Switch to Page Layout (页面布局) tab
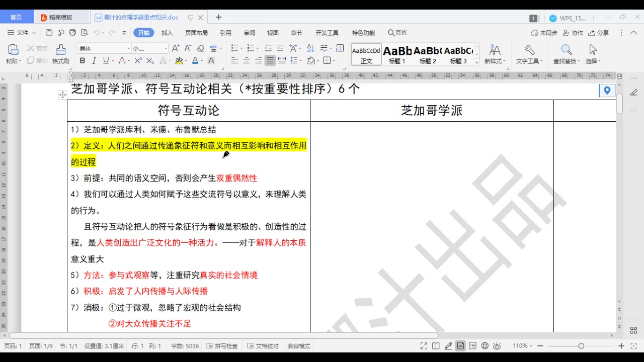Image resolution: width=644 pixels, height=362 pixels. tap(196, 33)
